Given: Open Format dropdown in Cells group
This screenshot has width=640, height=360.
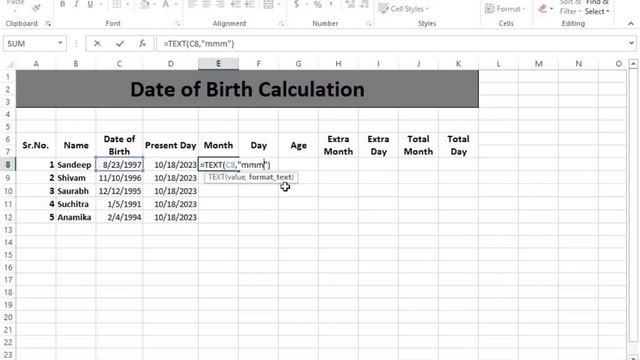Looking at the screenshot, I should (504, 9).
